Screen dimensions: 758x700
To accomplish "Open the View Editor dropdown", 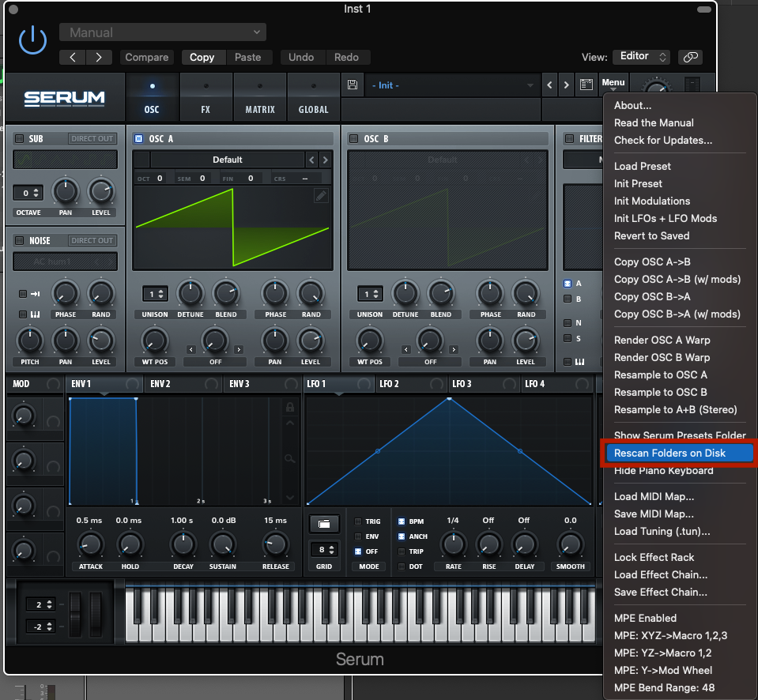I will click(x=642, y=57).
